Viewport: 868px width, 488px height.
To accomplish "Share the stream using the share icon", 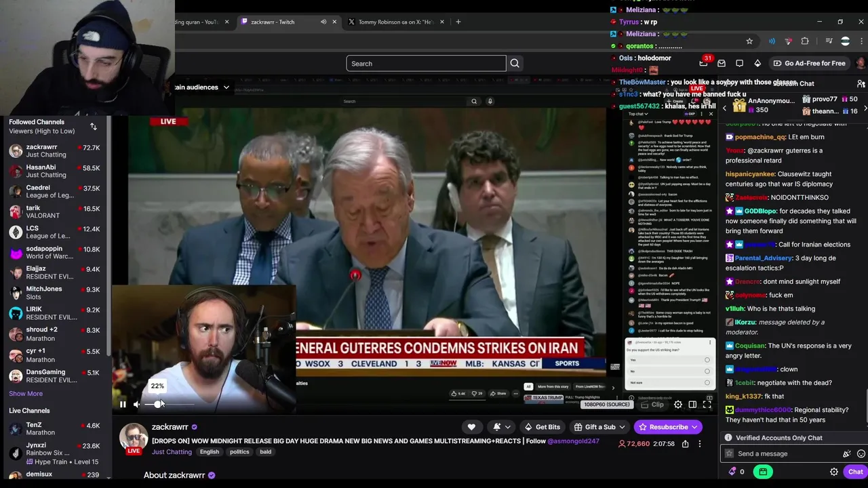I will coord(685,444).
